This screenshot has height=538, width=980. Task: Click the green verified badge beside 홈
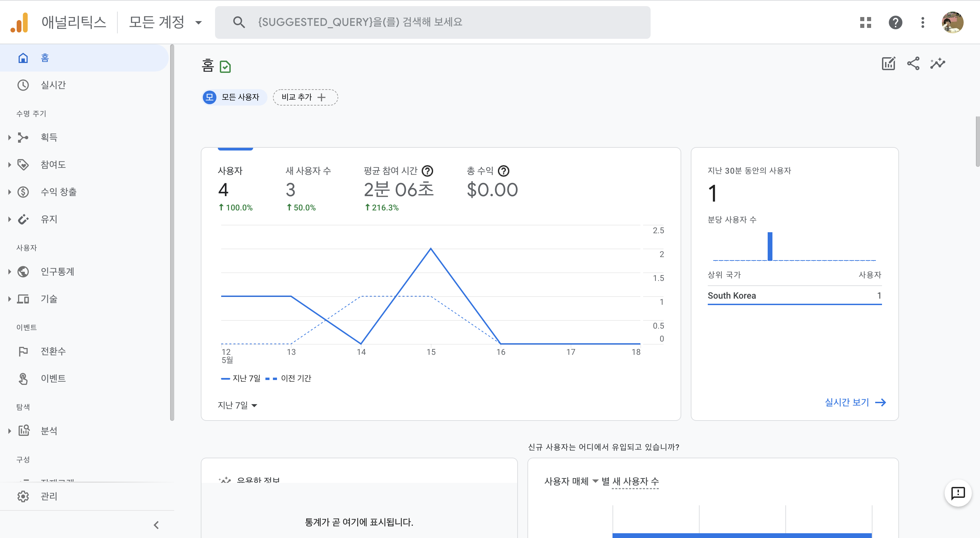pyautogui.click(x=225, y=67)
